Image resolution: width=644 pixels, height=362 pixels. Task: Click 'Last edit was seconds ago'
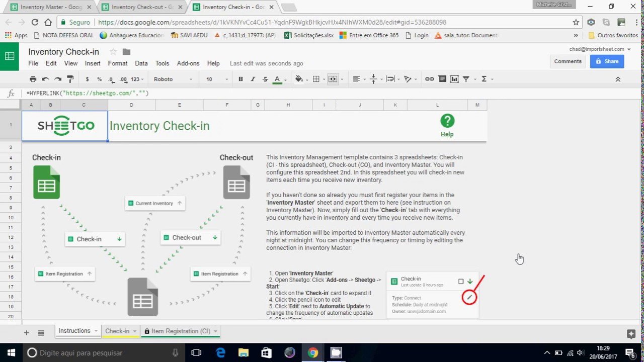pos(266,63)
